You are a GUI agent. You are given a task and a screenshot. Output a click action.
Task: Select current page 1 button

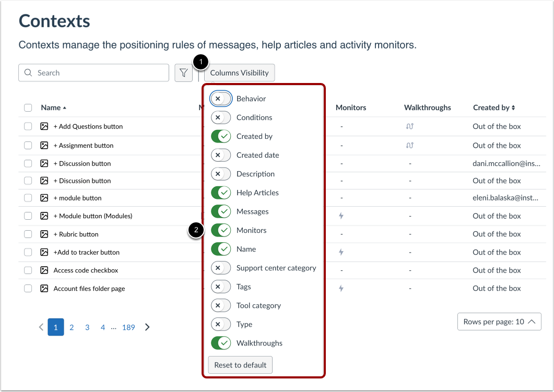point(56,327)
